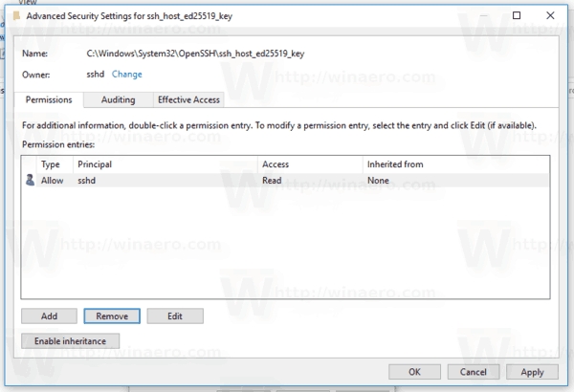574x392 pixels.
Task: Remove the selected permission entry
Action: tap(112, 316)
